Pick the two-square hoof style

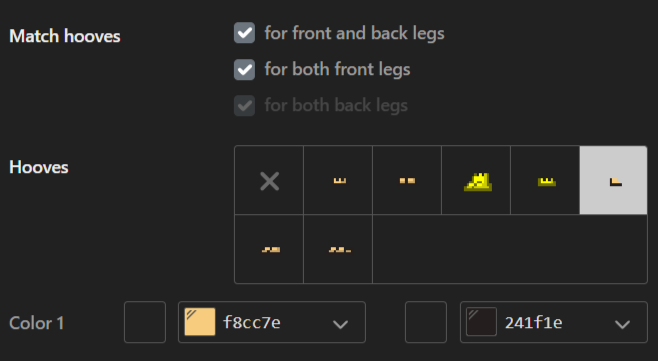pos(407,180)
